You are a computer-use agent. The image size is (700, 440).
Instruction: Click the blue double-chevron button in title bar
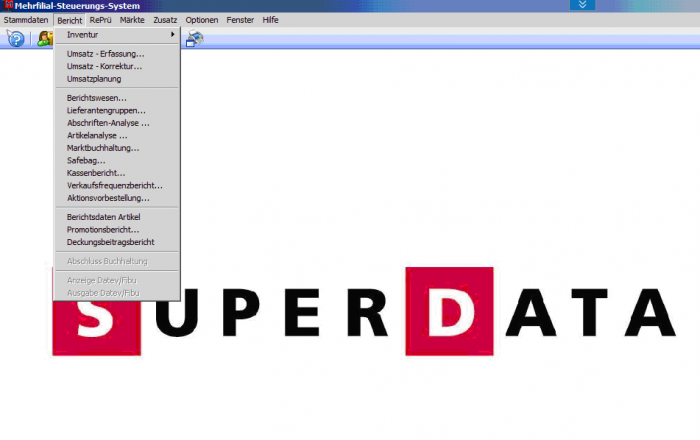pyautogui.click(x=582, y=5)
